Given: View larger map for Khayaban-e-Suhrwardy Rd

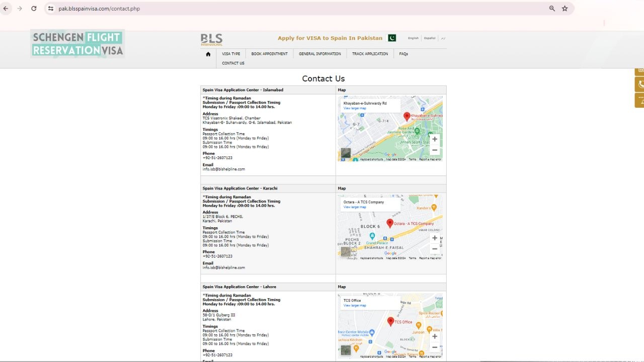Looking at the screenshot, I should (x=355, y=108).
